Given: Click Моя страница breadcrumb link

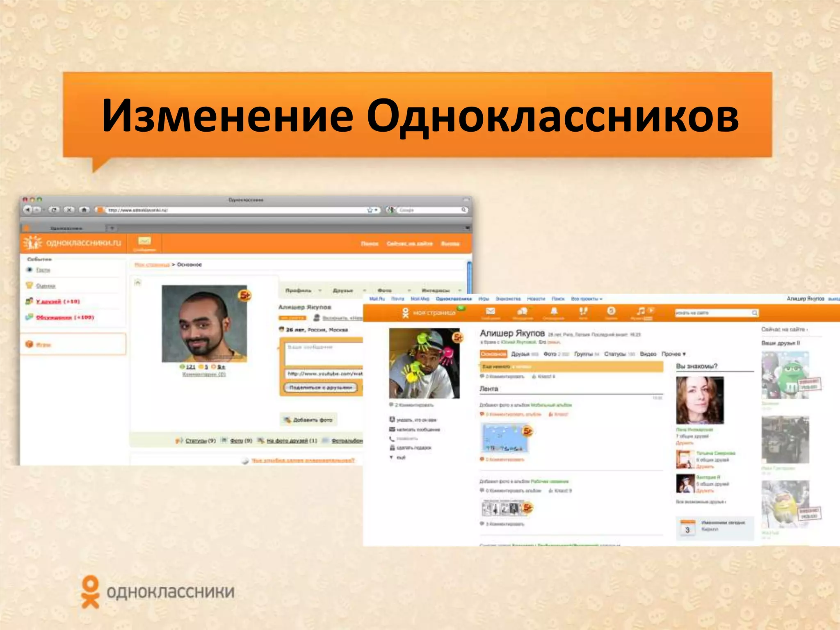Looking at the screenshot, I should tap(152, 265).
